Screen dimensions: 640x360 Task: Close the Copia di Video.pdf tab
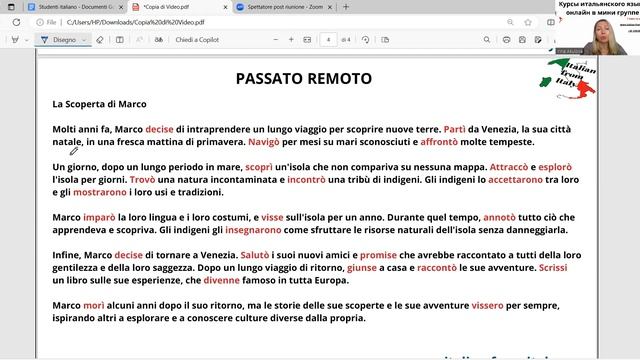pos(225,7)
